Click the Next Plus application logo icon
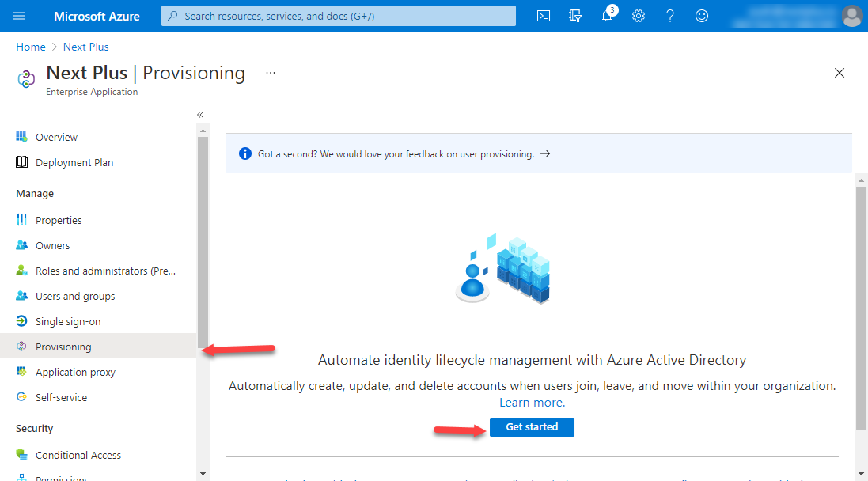This screenshot has height=481, width=868. (26, 80)
